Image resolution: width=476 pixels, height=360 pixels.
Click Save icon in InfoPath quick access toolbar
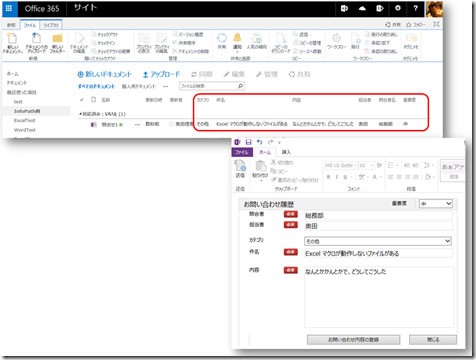(248, 142)
